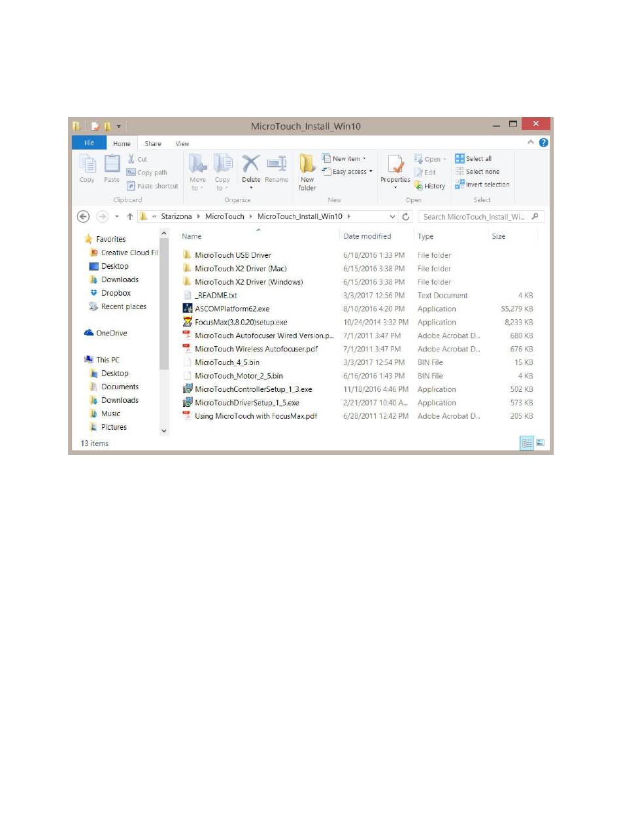This screenshot has height=840, width=621.
Task: Open the View ribbon tab
Action: (x=182, y=143)
